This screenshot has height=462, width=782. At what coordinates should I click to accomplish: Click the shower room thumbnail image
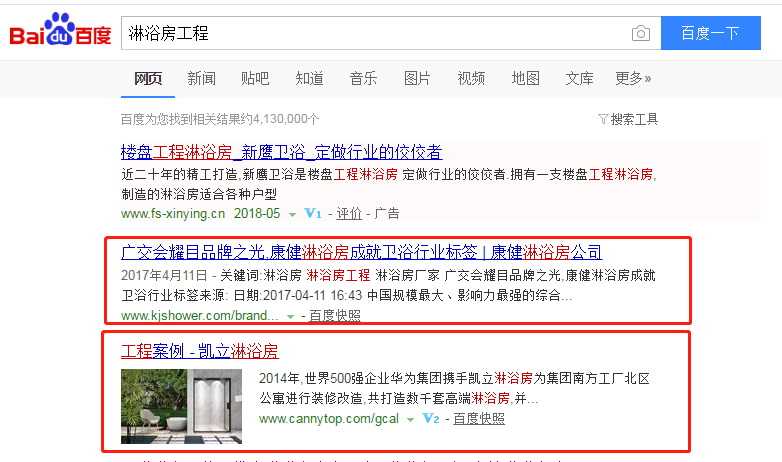pos(182,406)
